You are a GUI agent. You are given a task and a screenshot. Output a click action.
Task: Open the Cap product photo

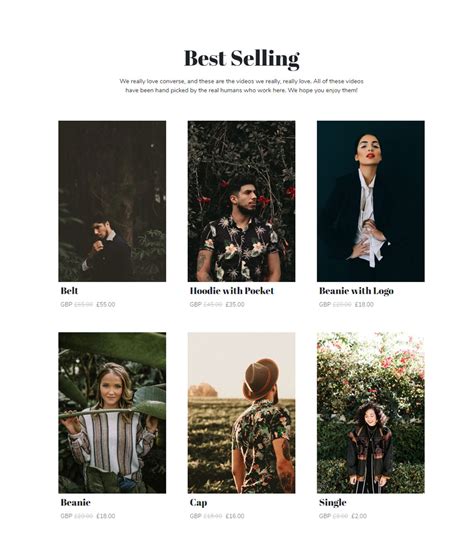(242, 413)
